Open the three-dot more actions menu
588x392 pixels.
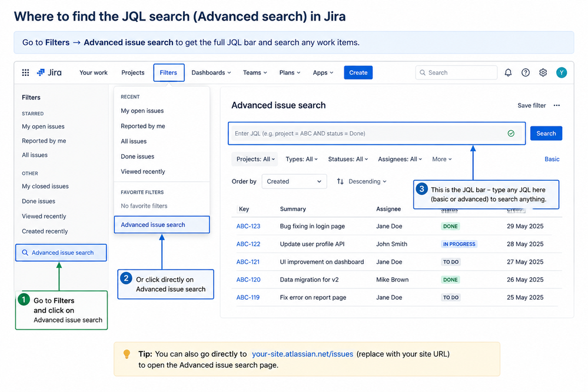coord(556,105)
